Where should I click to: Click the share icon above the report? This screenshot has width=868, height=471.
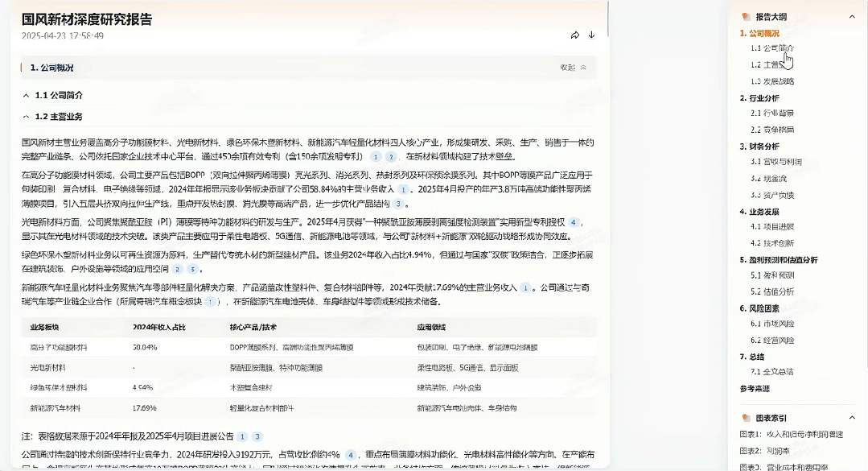(574, 35)
